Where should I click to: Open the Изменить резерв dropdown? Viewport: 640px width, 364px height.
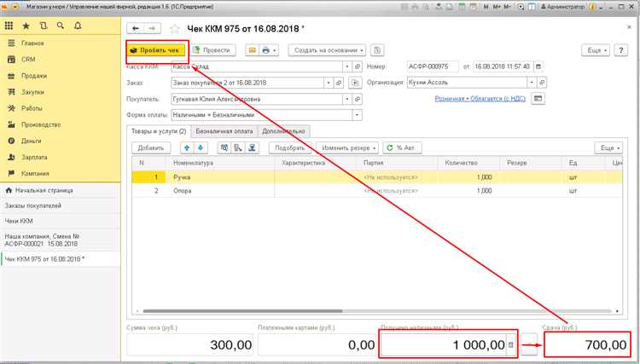(347, 148)
